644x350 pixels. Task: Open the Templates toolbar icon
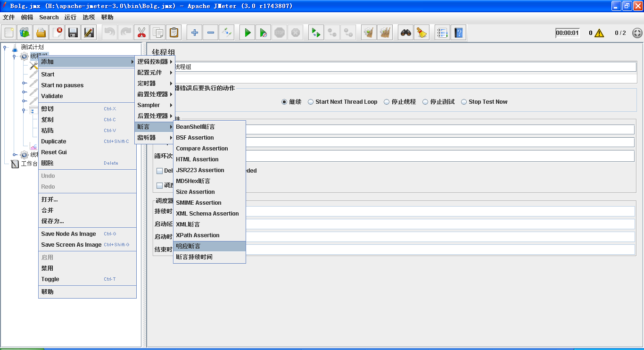(x=25, y=33)
